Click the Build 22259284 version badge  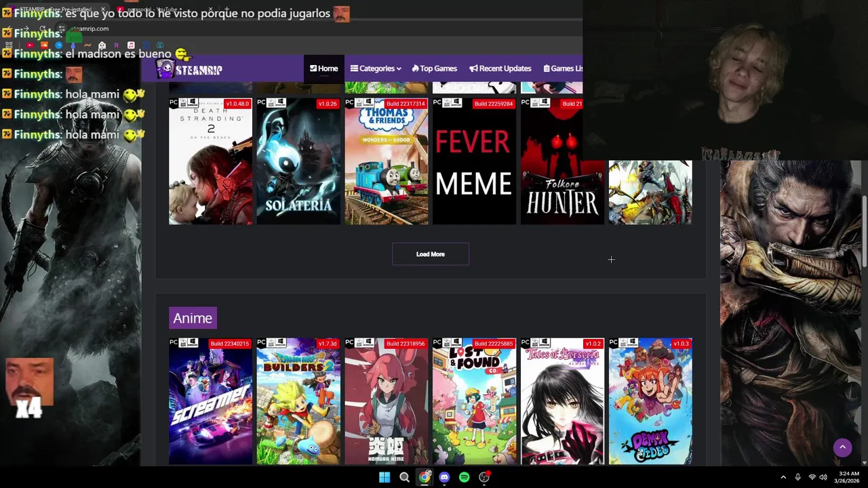(494, 104)
